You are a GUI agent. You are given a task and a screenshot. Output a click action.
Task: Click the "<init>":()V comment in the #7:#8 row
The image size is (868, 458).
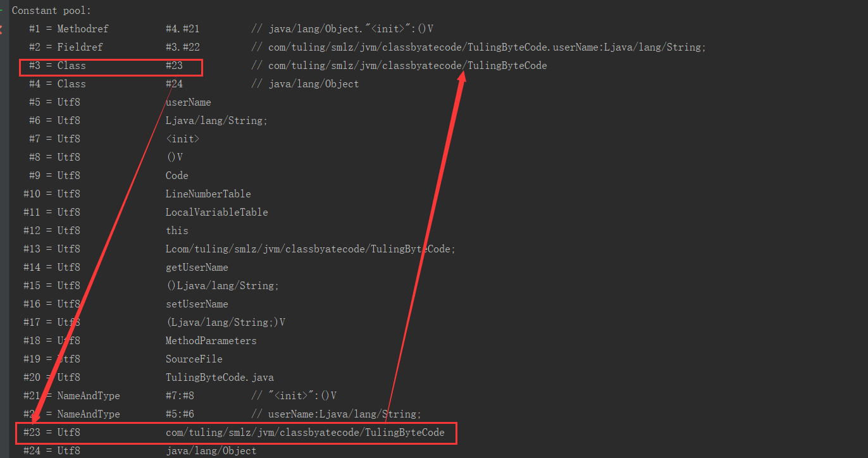pyautogui.click(x=294, y=395)
